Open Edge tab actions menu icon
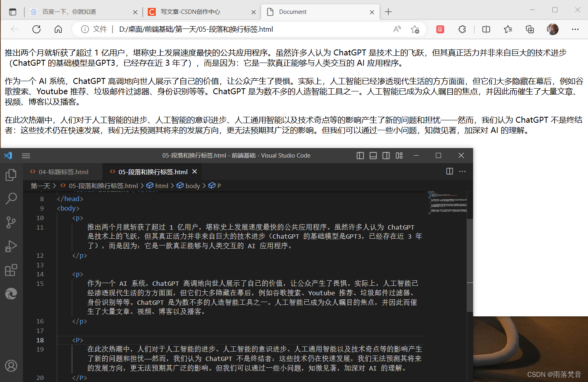The image size is (588, 382). point(13,12)
